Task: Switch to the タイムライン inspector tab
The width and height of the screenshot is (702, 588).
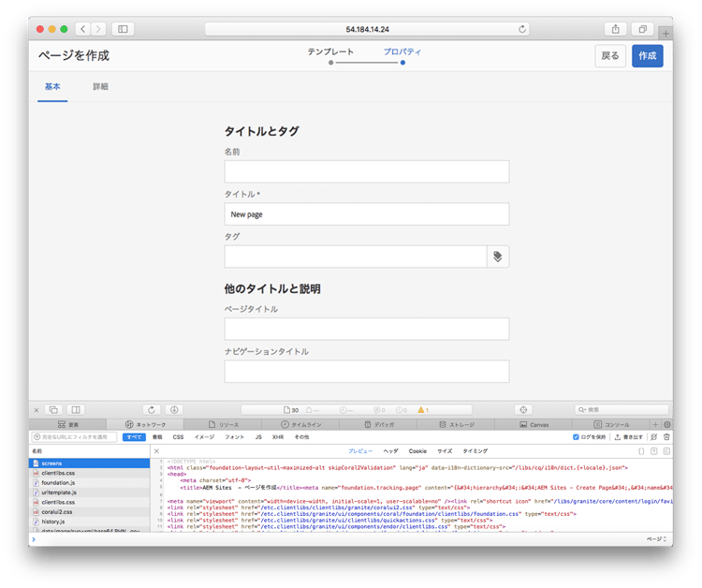Action: tap(300, 424)
